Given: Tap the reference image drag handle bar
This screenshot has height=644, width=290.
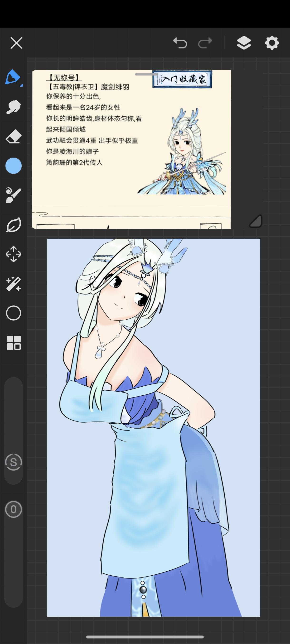Looking at the screenshot, I should (x=147, y=74).
